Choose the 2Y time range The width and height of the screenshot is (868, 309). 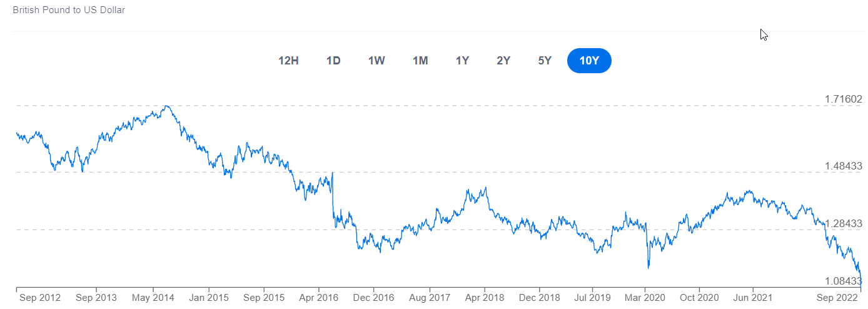point(503,61)
